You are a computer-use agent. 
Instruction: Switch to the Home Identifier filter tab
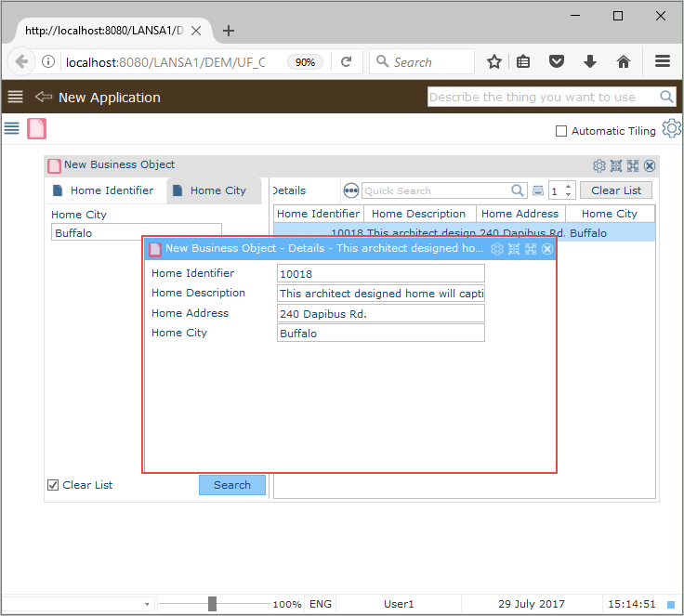point(105,190)
